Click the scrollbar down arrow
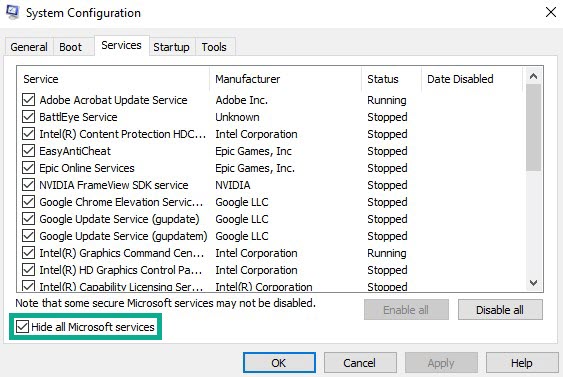563x377 pixels. 534,283
